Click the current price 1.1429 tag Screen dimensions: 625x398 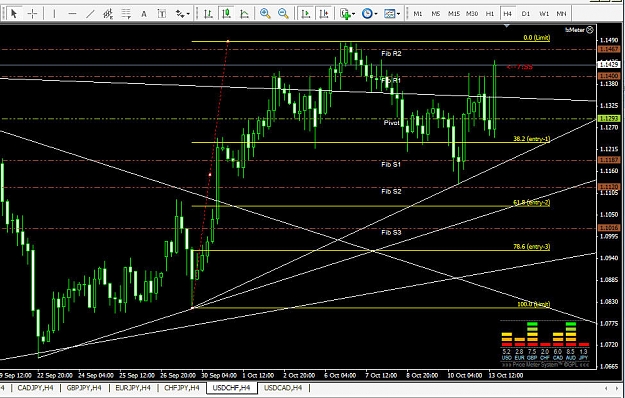(609, 65)
